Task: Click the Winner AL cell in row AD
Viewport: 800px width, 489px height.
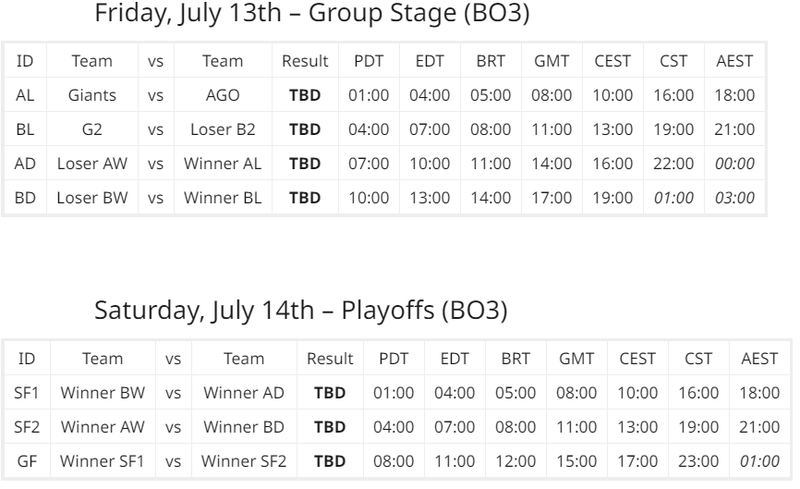Action: pyautogui.click(x=222, y=163)
